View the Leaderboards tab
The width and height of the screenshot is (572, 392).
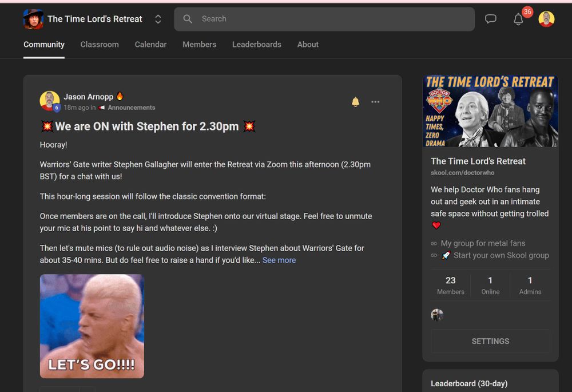click(x=257, y=45)
